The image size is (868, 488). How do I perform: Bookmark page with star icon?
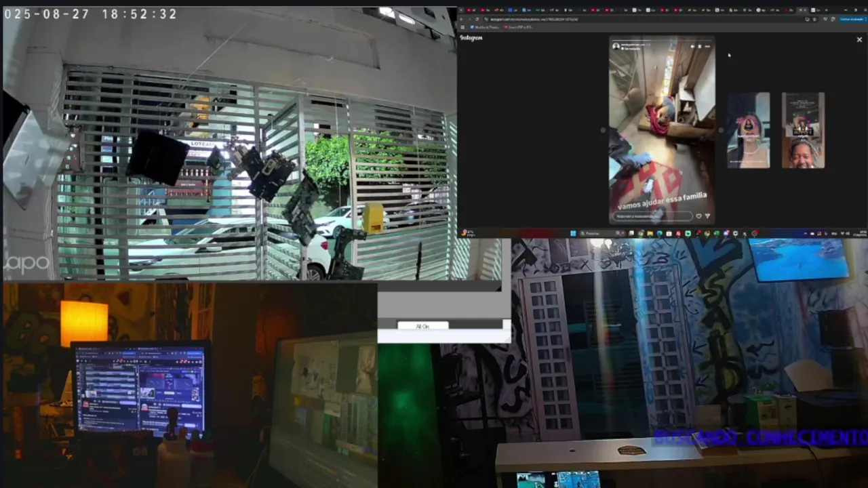coord(815,20)
